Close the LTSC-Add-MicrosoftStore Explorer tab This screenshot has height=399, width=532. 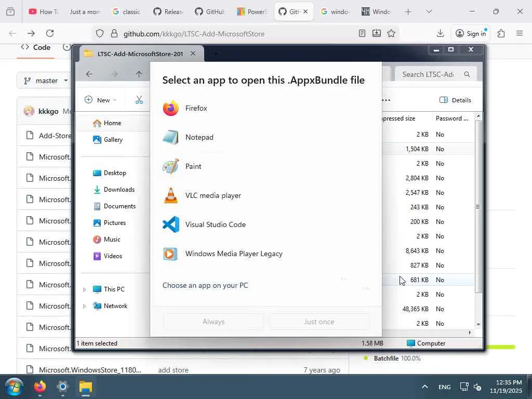193,54
